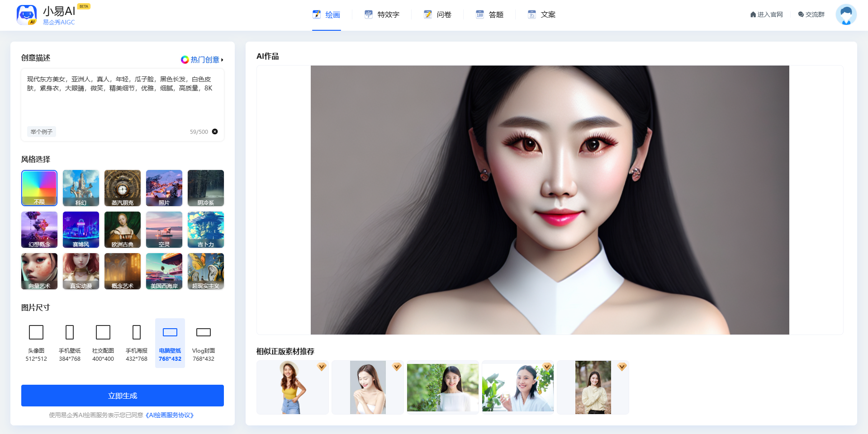Go to the 答题 tab

[490, 15]
